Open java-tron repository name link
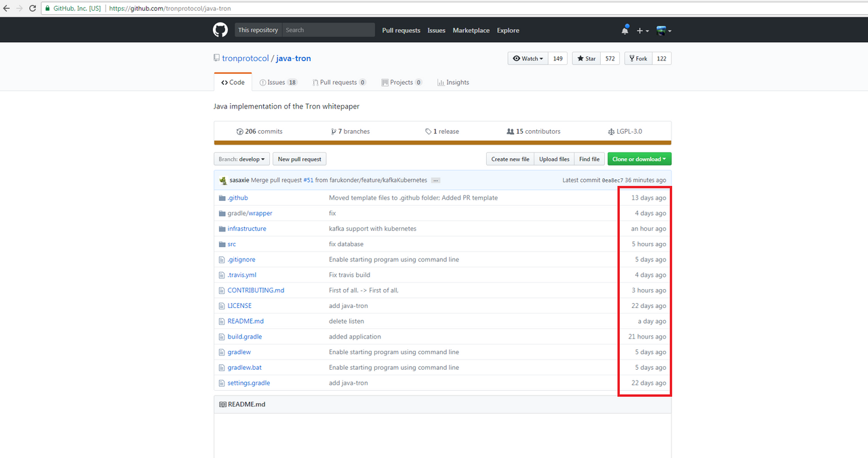Viewport: 868px width, 458px height. point(294,58)
